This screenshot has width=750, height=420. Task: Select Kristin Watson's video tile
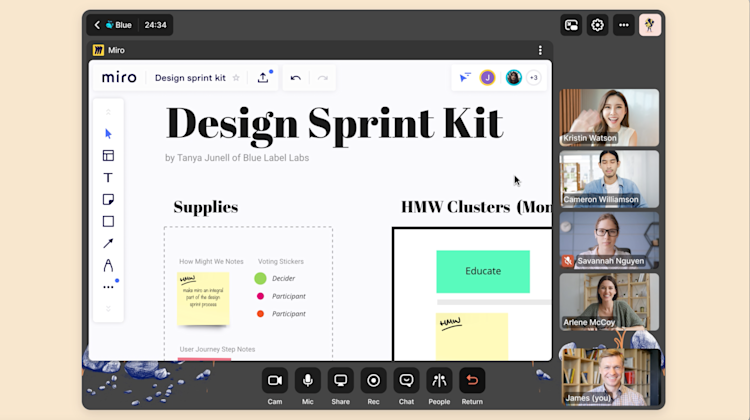609,117
